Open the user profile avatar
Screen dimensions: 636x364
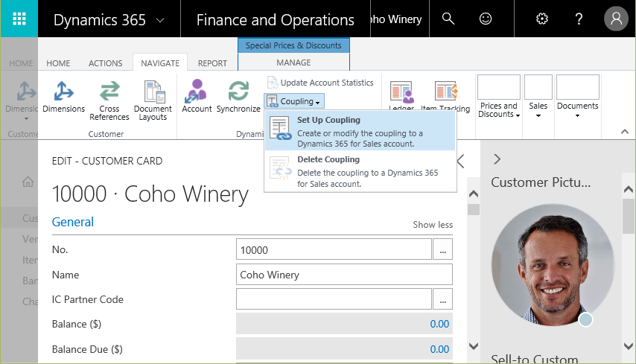(616, 19)
